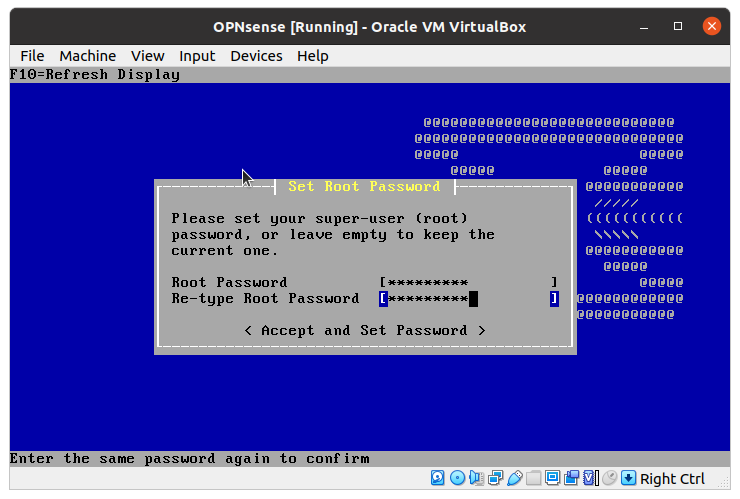740x499 pixels.
Task: Open the Machine menu
Action: (x=87, y=56)
